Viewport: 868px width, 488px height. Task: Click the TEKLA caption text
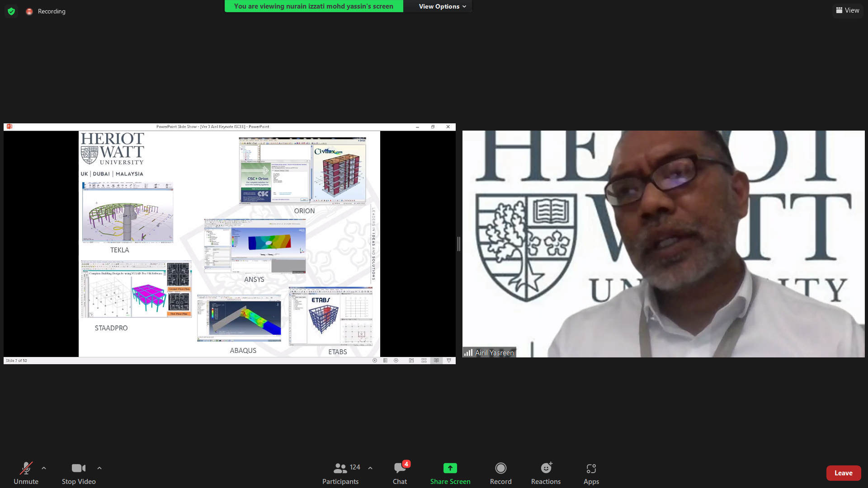click(120, 250)
